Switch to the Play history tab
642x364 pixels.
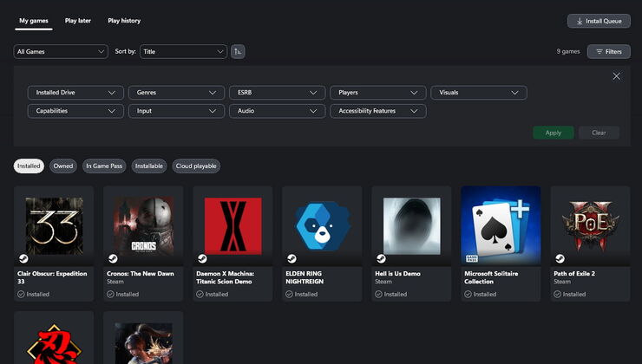pyautogui.click(x=124, y=21)
